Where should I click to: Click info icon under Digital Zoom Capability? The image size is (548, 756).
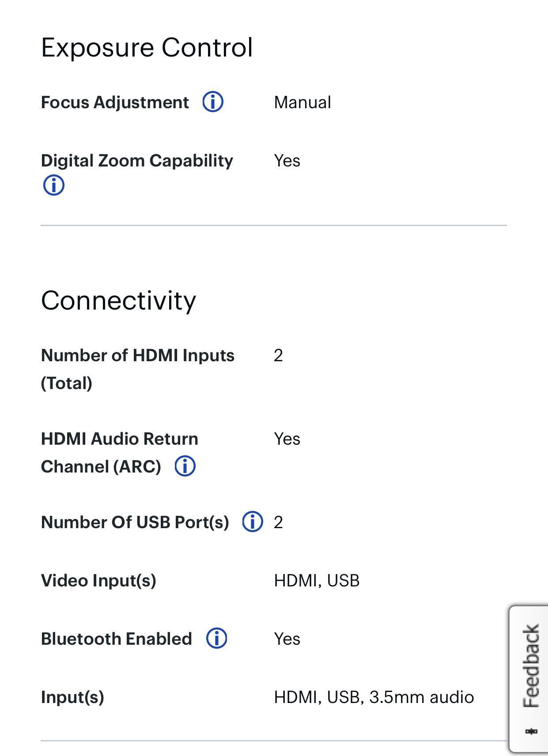tap(53, 185)
